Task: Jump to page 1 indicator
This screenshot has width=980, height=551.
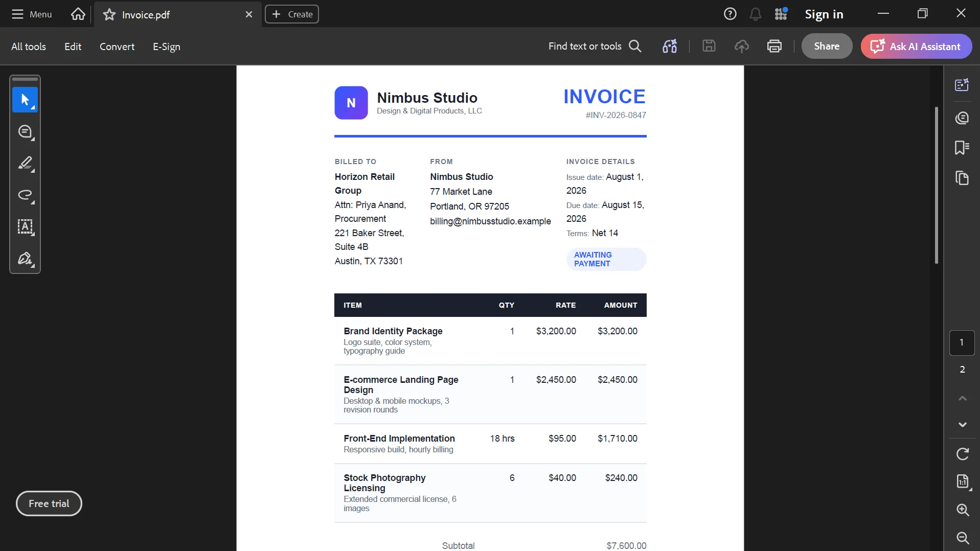Action: [962, 342]
